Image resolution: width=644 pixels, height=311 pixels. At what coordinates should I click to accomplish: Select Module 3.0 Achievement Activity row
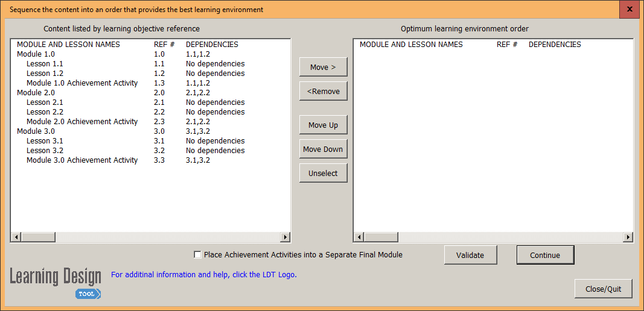tap(150, 160)
